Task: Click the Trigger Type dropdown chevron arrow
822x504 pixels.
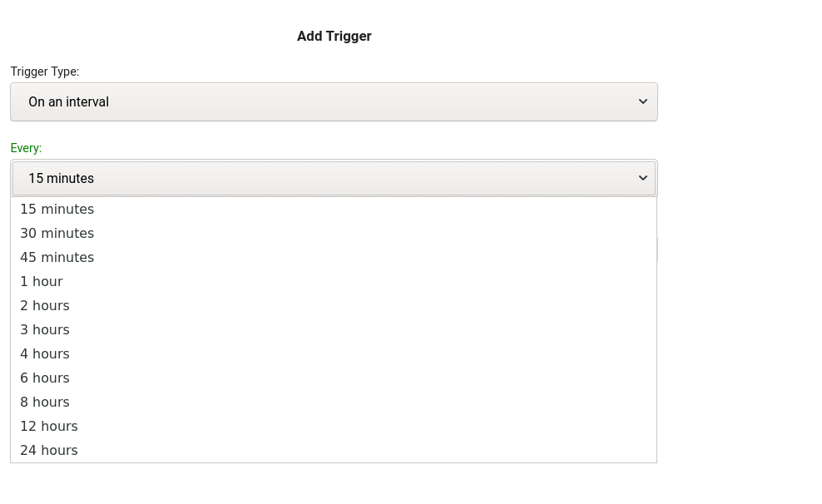Action: 642,101
